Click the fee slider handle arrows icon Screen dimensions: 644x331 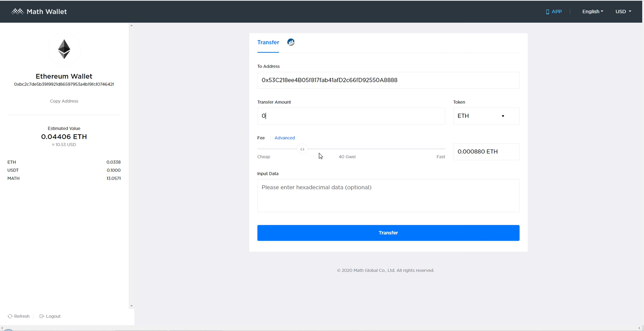click(302, 149)
